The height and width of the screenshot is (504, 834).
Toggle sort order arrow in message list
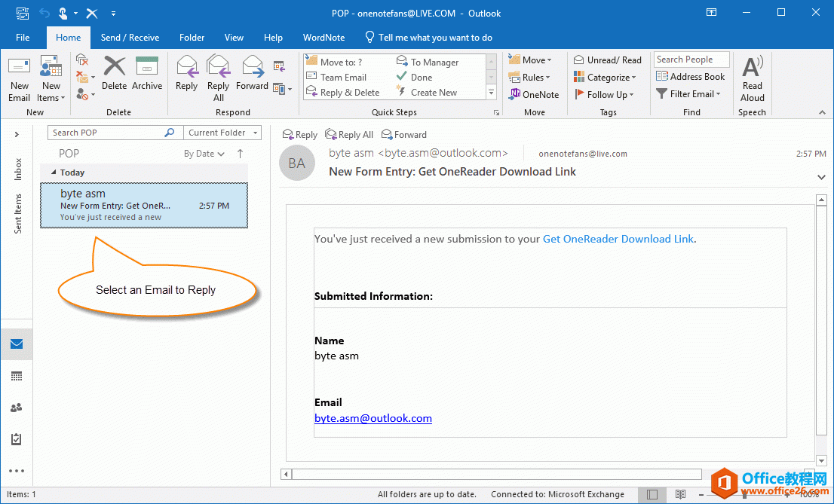point(241,154)
